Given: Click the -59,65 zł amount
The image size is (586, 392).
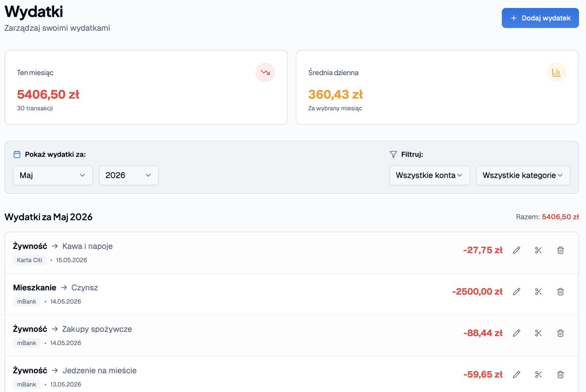Looking at the screenshot, I should point(483,374).
